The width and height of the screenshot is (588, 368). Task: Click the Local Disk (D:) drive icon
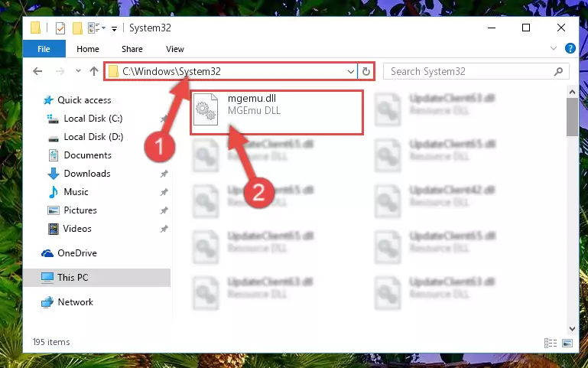point(54,138)
